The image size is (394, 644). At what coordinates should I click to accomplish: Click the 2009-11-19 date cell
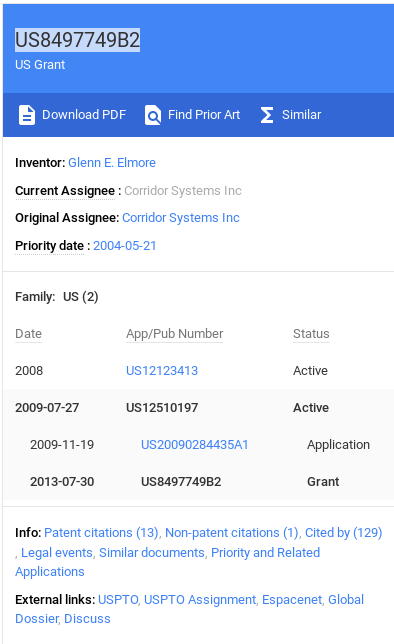62,444
